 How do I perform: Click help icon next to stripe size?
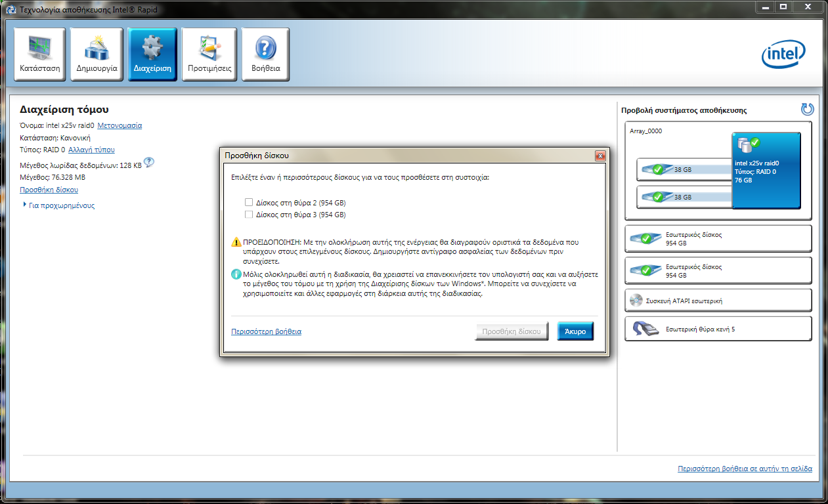(x=149, y=163)
